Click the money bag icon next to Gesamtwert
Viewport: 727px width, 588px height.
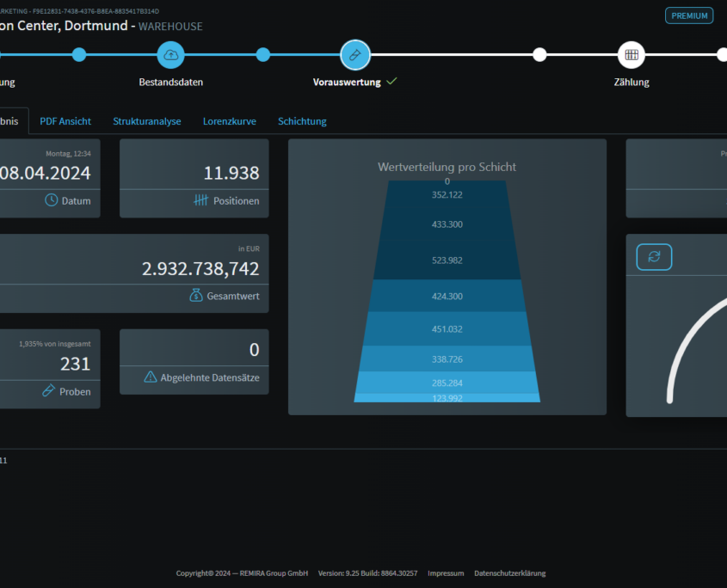pos(195,296)
